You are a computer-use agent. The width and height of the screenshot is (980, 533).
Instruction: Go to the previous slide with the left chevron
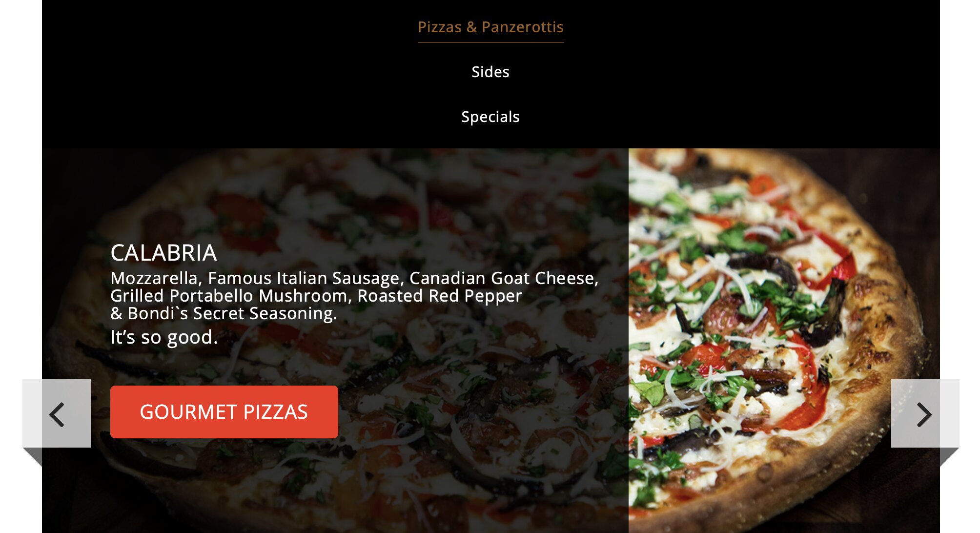[57, 414]
